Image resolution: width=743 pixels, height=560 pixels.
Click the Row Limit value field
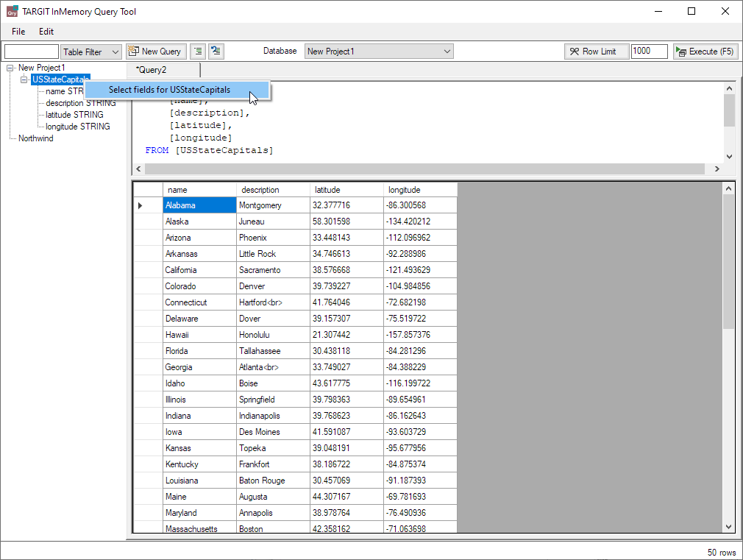tap(649, 52)
